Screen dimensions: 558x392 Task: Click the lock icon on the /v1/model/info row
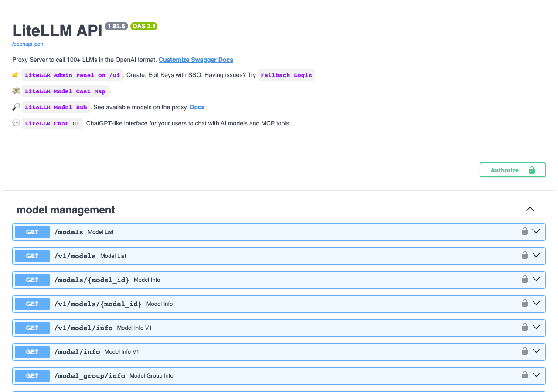[525, 327]
